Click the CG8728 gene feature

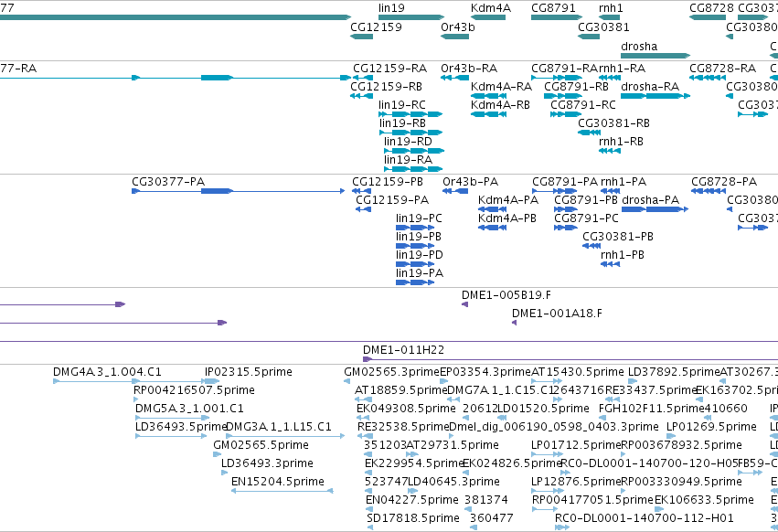[708, 17]
